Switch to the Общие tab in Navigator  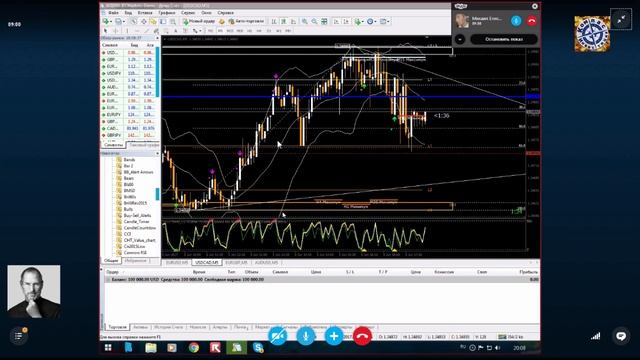point(111,260)
